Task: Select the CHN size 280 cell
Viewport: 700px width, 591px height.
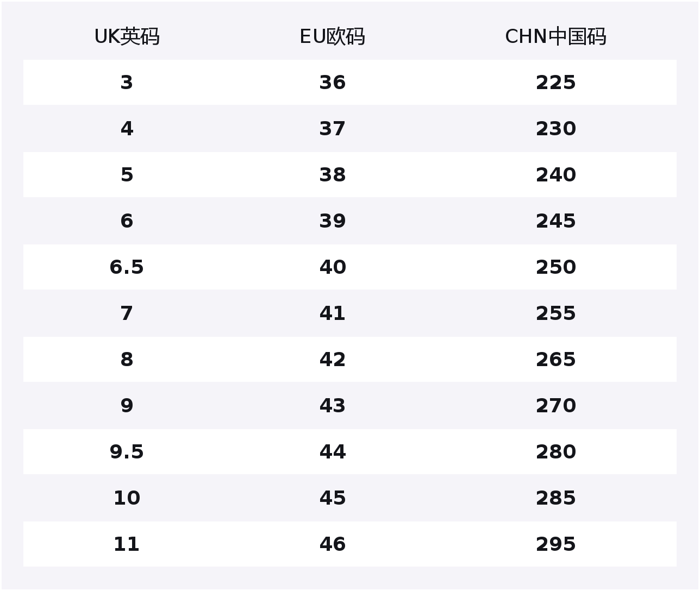Action: pos(555,452)
